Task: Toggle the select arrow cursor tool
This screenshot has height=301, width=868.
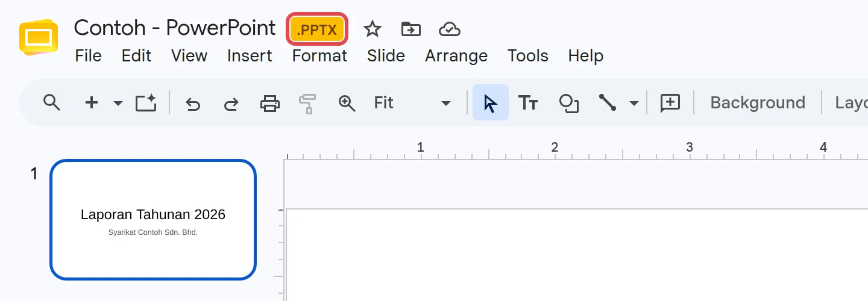Action: click(x=491, y=103)
